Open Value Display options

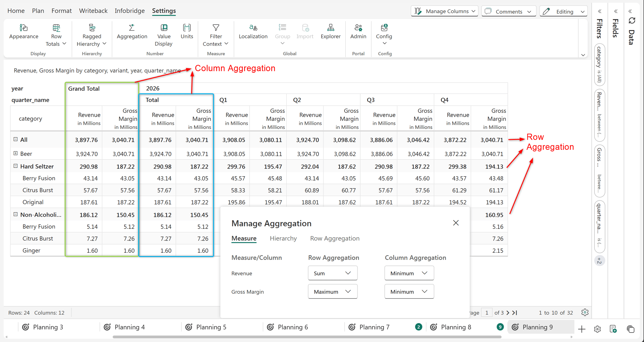point(164,35)
